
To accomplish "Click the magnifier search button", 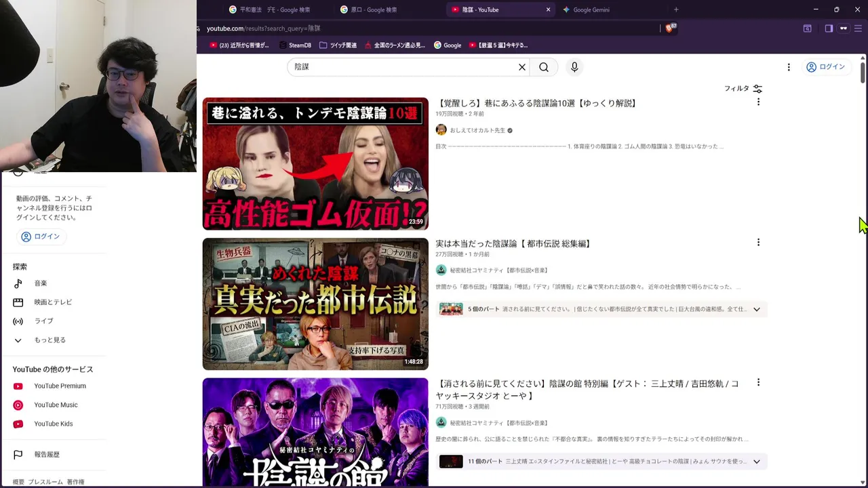I will [544, 67].
